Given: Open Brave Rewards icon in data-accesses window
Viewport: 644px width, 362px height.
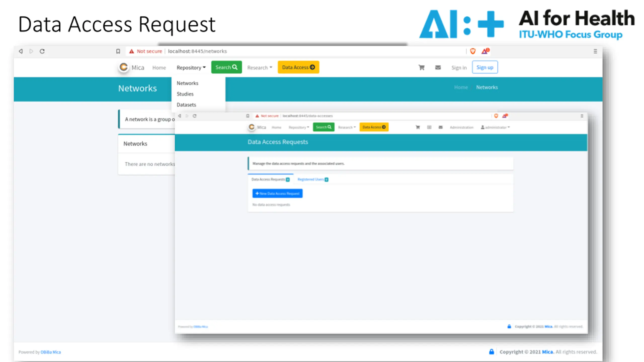Looking at the screenshot, I should (505, 116).
